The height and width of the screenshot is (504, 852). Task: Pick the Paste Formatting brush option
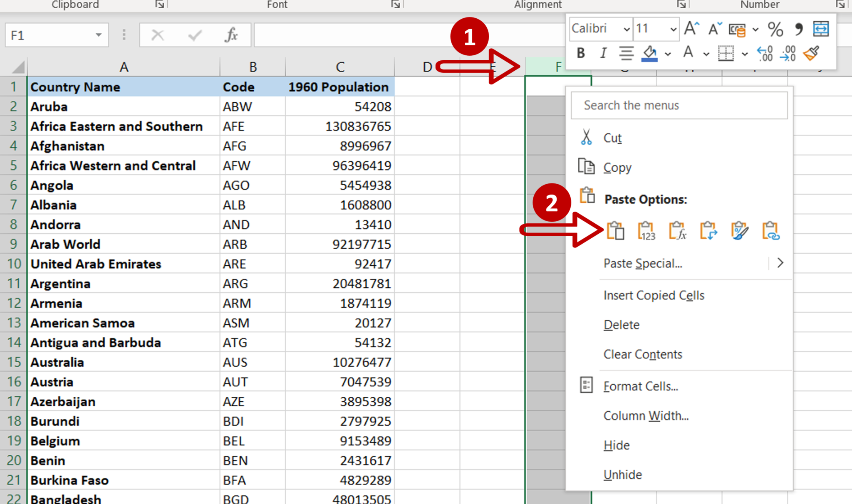[x=740, y=231]
